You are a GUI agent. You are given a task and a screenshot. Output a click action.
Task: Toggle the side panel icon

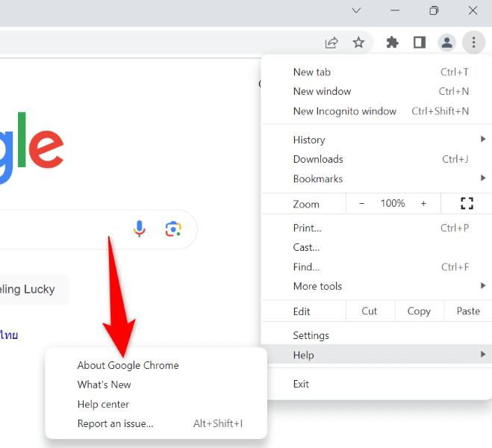click(420, 43)
